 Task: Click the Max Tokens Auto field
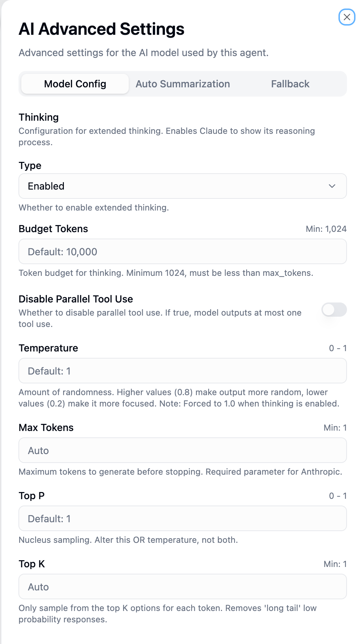(x=182, y=450)
